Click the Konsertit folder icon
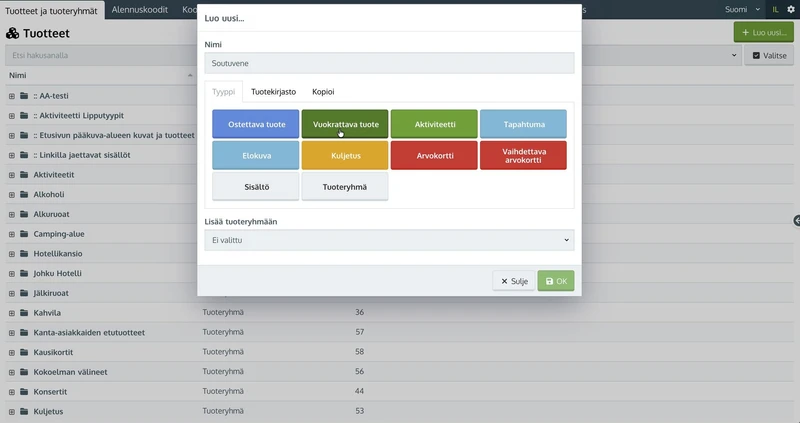The height and width of the screenshot is (423, 800). [x=24, y=391]
